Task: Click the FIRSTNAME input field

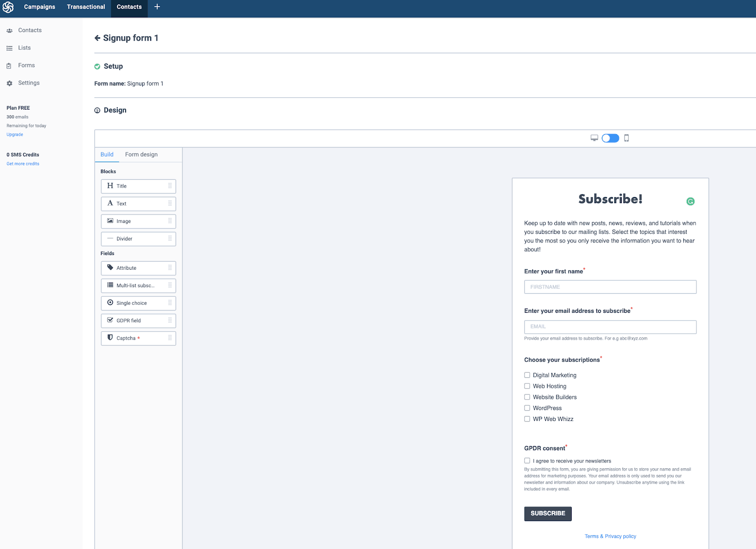Action: [610, 287]
